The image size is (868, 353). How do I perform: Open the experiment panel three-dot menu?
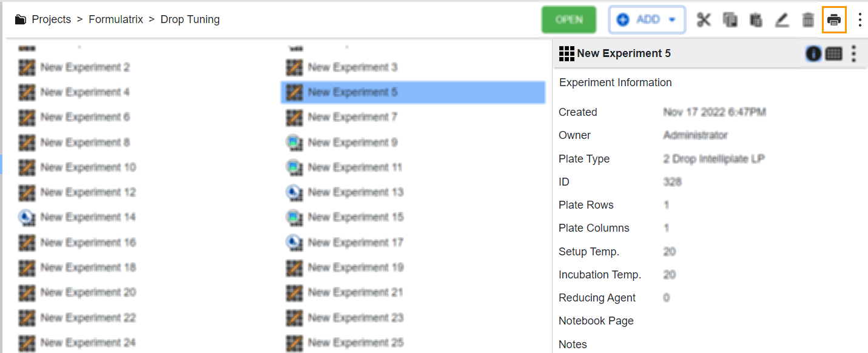853,53
